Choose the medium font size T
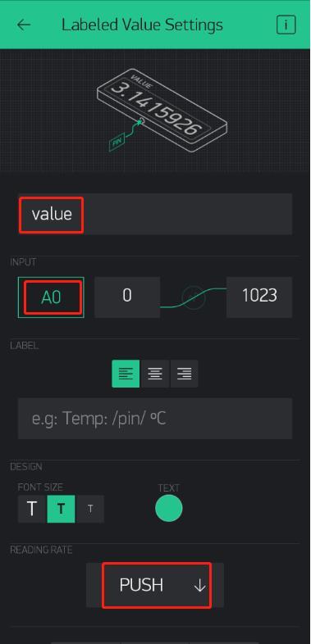Screen dimensions: 311x644 click(x=61, y=509)
